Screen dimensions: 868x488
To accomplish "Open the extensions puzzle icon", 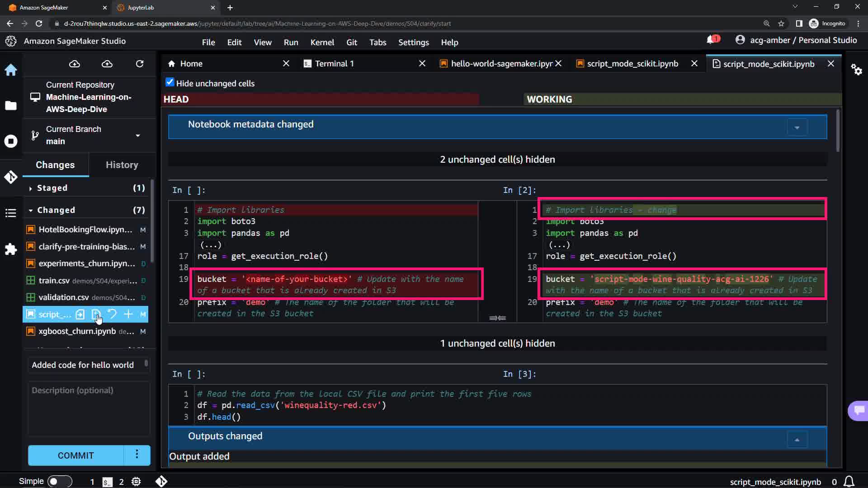I will (11, 249).
